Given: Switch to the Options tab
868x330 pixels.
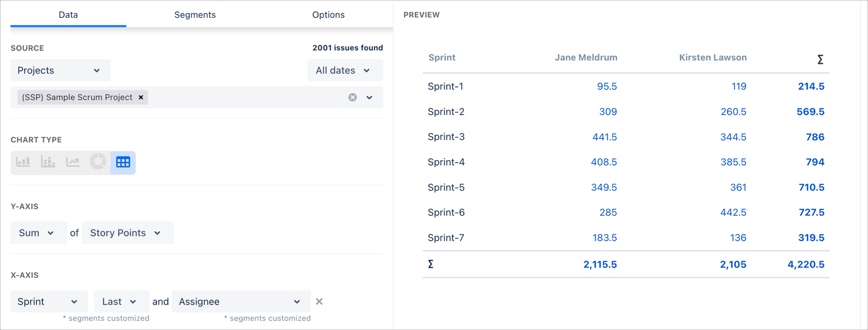Looking at the screenshot, I should (328, 15).
